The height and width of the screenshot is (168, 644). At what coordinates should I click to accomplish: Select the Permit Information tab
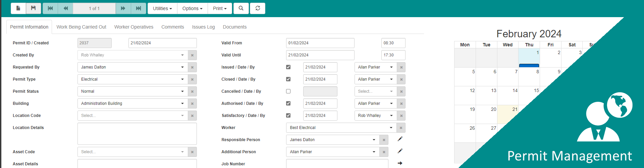29,27
